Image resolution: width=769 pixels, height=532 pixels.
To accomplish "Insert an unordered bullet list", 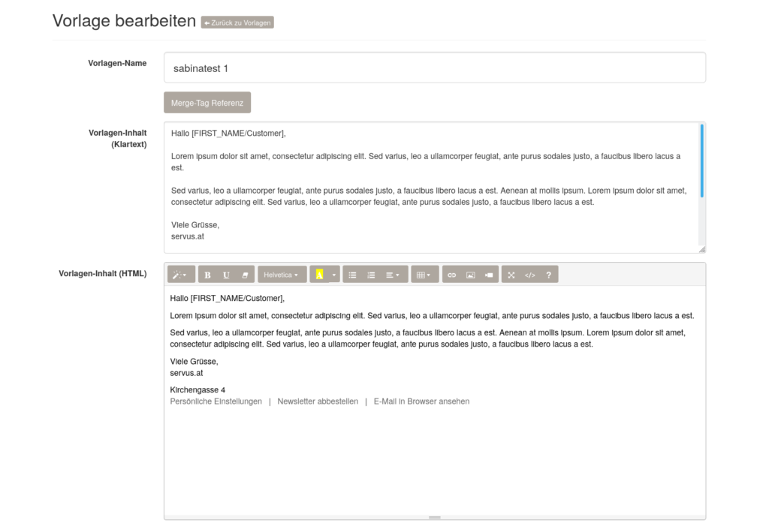I will point(352,275).
